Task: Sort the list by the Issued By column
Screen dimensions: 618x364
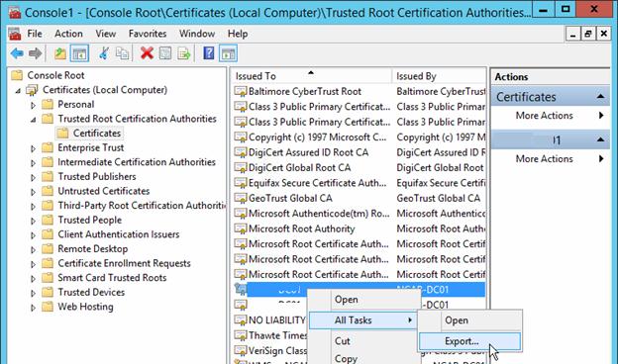Action: point(439,76)
